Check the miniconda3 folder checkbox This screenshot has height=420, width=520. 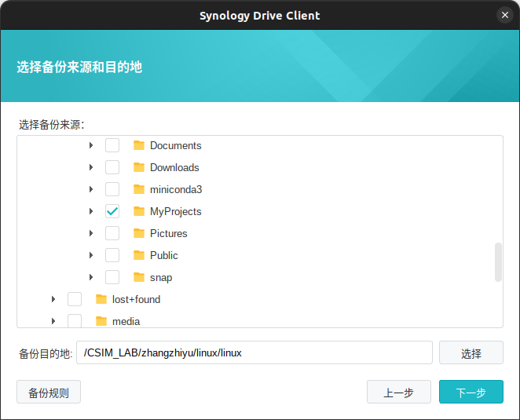click(112, 189)
